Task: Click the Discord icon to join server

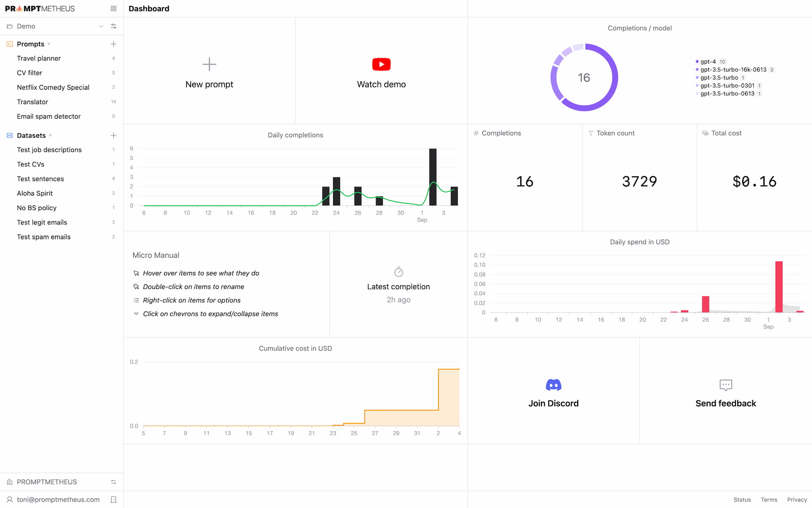Action: point(552,385)
